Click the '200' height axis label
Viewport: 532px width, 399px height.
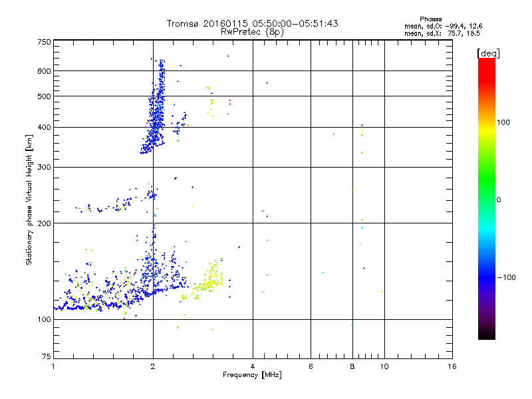pos(45,223)
